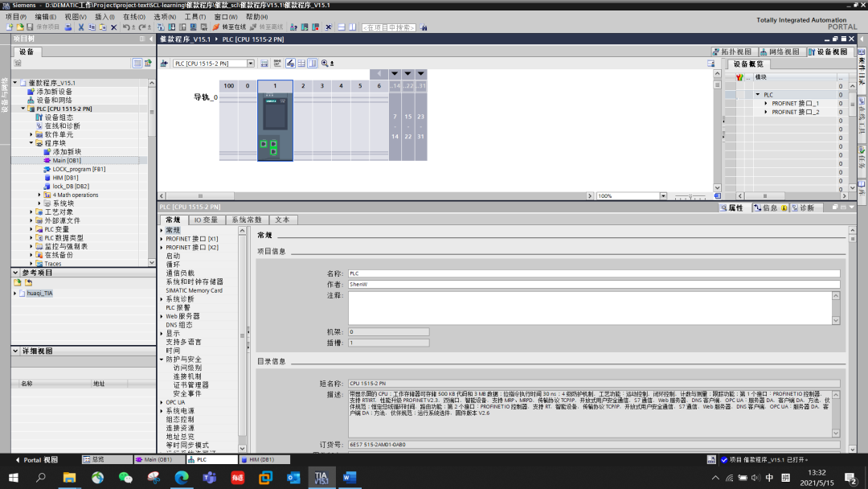This screenshot has height=489, width=868.
Task: Click the 作者 author field ShenW
Action: [x=594, y=284]
